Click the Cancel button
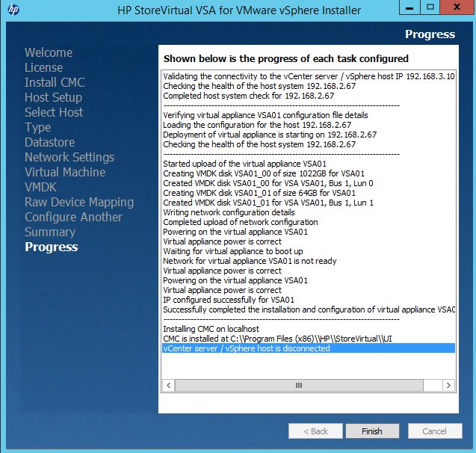This screenshot has height=453, width=476. [434, 431]
